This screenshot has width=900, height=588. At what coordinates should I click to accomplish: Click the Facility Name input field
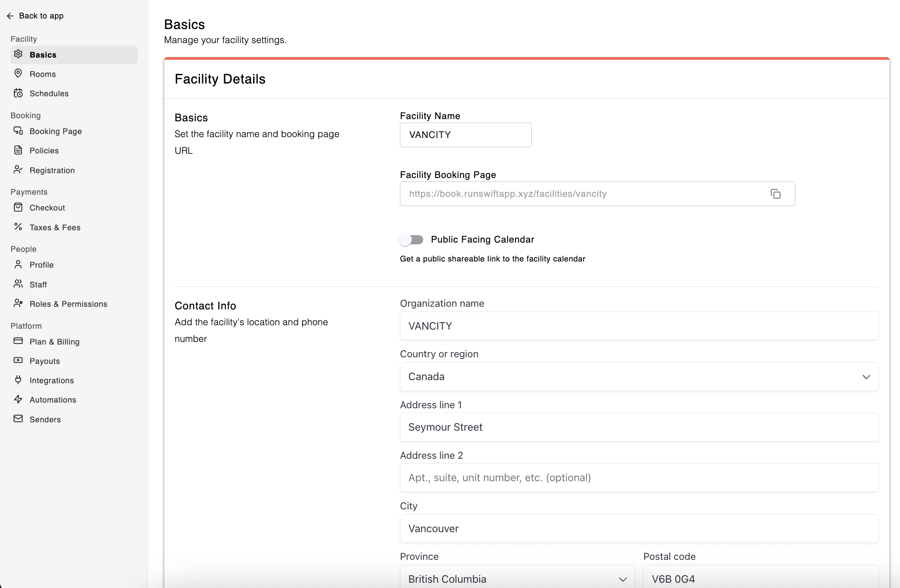point(465,135)
